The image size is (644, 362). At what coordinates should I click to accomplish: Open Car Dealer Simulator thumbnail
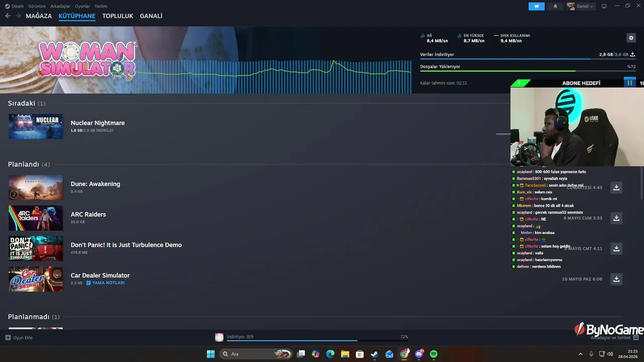[36, 279]
